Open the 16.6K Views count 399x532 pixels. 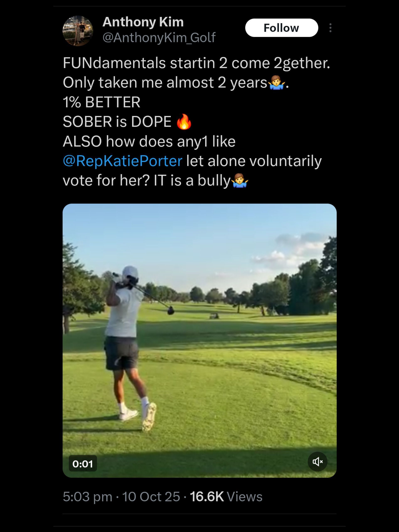pos(226,497)
